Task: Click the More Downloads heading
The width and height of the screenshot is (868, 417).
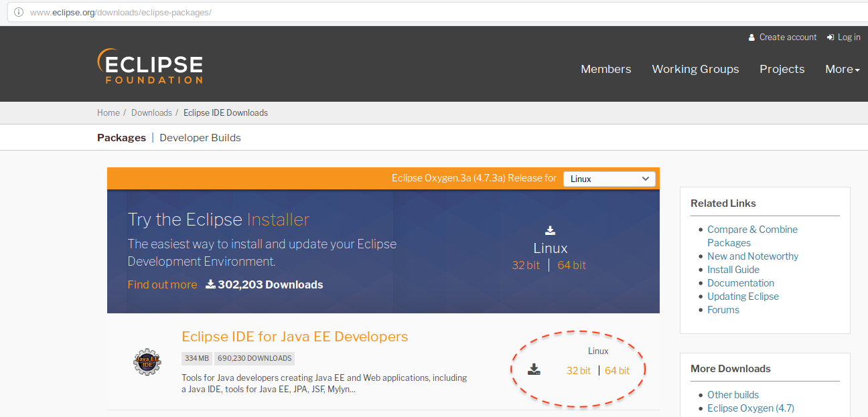Action: click(731, 368)
